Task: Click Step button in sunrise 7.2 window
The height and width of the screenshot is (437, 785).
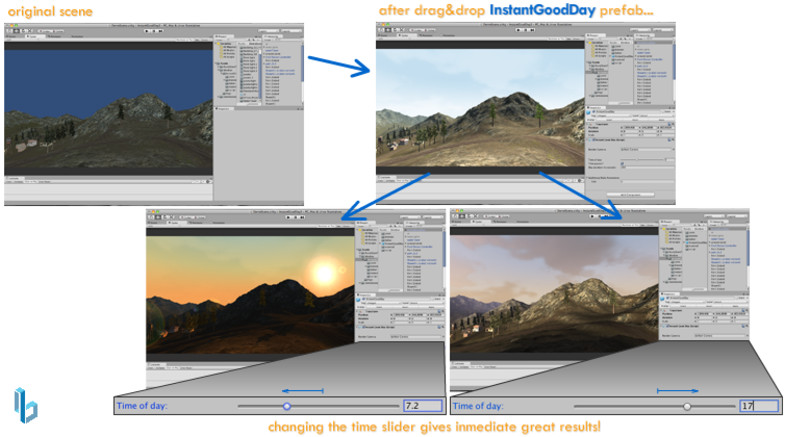Action: (302, 217)
